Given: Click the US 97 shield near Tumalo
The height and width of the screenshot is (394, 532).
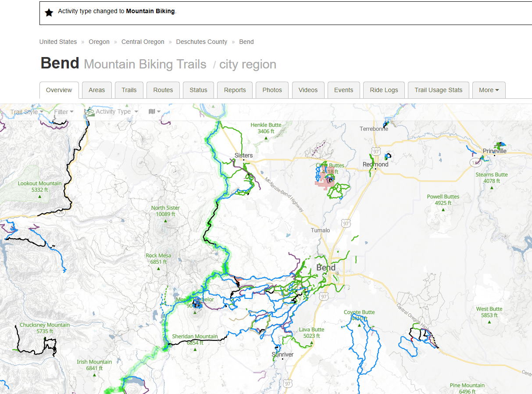Looking at the screenshot, I should point(346,224).
